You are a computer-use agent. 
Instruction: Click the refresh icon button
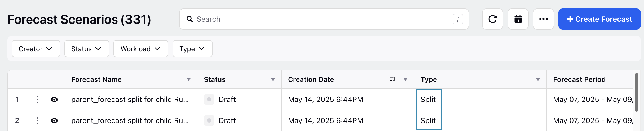click(x=492, y=19)
